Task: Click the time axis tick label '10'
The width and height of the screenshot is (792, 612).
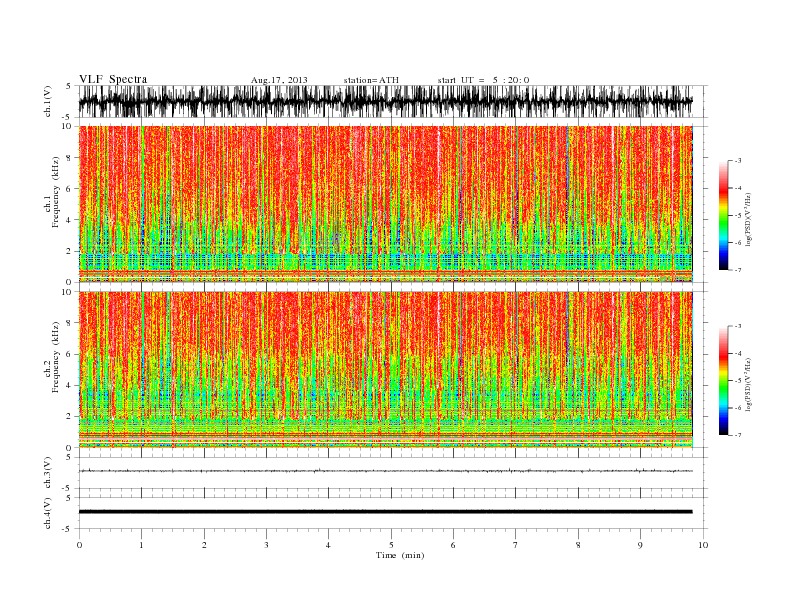Action: click(703, 545)
